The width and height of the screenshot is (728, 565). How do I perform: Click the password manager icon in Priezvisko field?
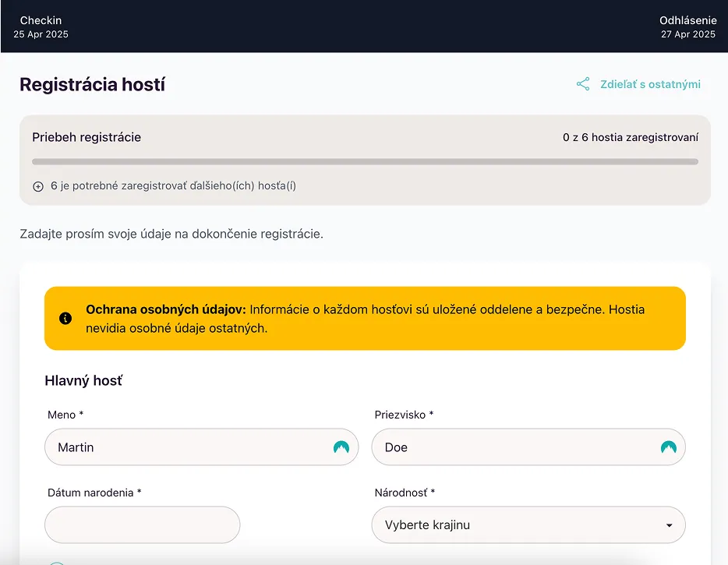[x=669, y=447]
